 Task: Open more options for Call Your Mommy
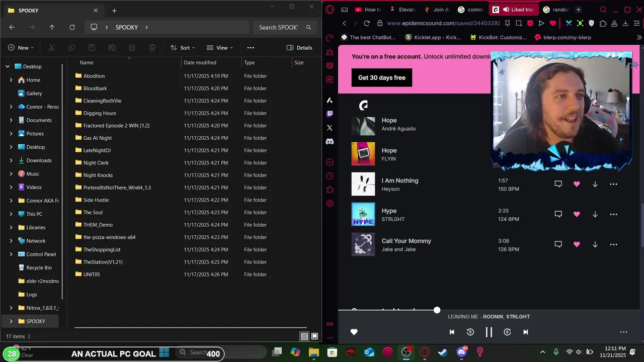613,244
